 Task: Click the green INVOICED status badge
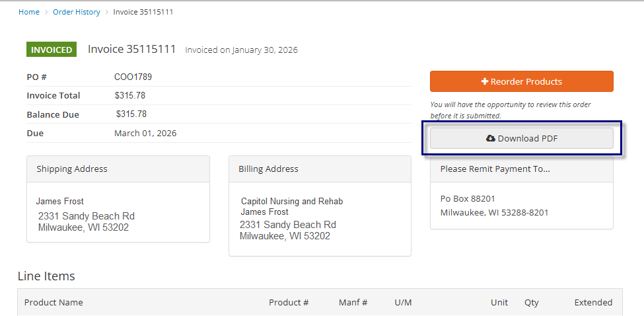(x=52, y=50)
